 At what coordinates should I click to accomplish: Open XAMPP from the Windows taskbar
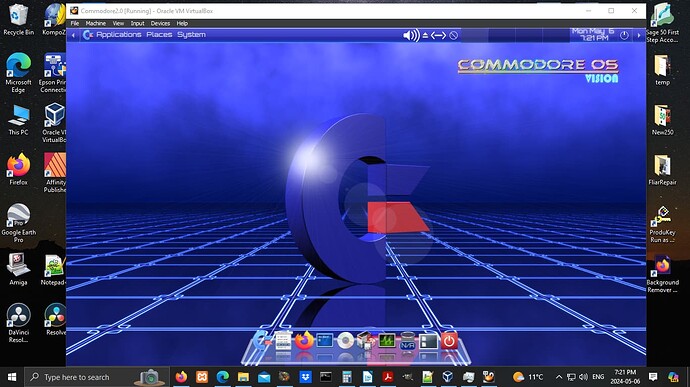(x=202, y=377)
